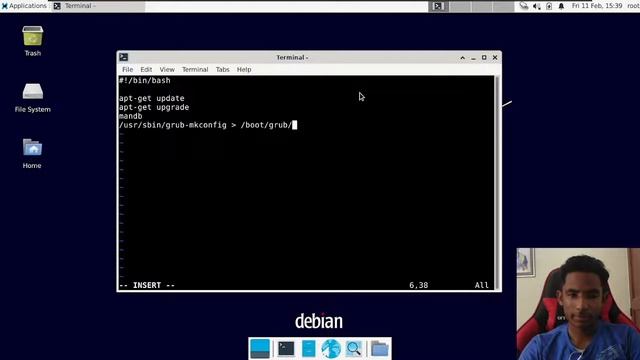Switch to the first workspace with the terminal
The width and height of the screenshot is (640, 360).
click(x=438, y=6)
